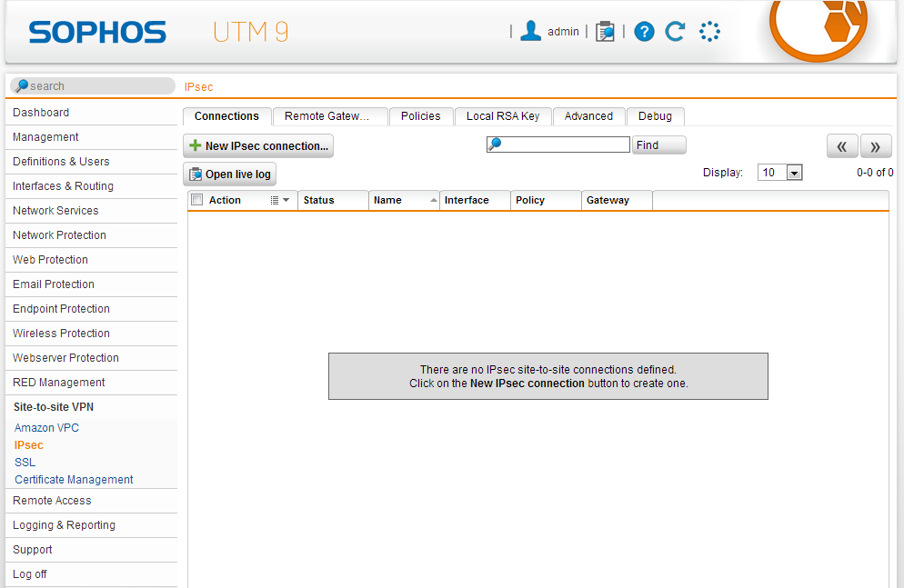
Task: Expand Wireless Protection menu
Action: 92,334
